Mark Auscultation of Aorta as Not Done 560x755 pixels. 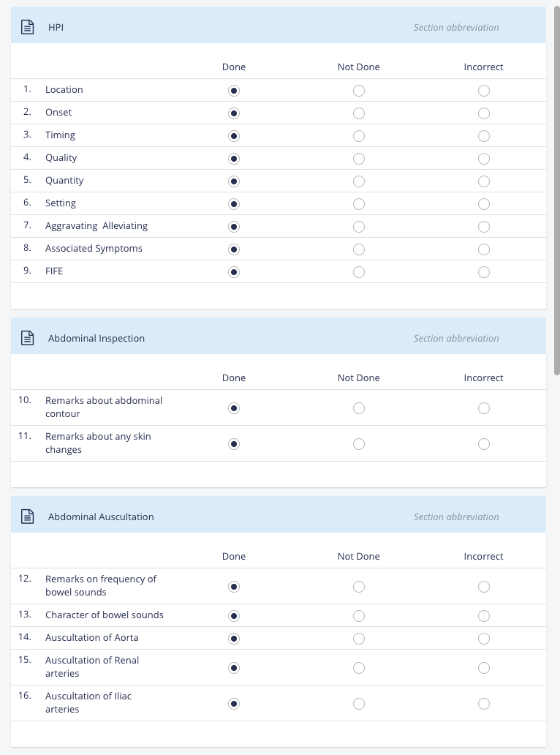[359, 639]
